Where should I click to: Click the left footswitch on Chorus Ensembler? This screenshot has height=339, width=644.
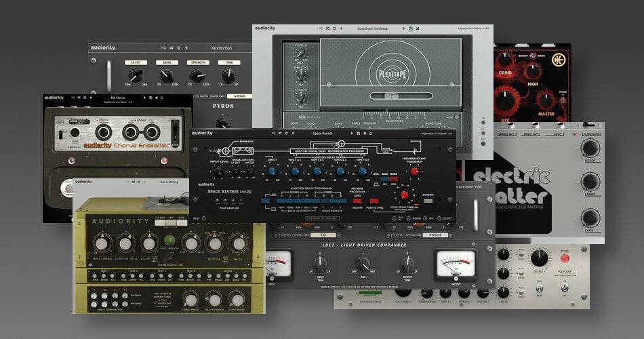coord(71,161)
